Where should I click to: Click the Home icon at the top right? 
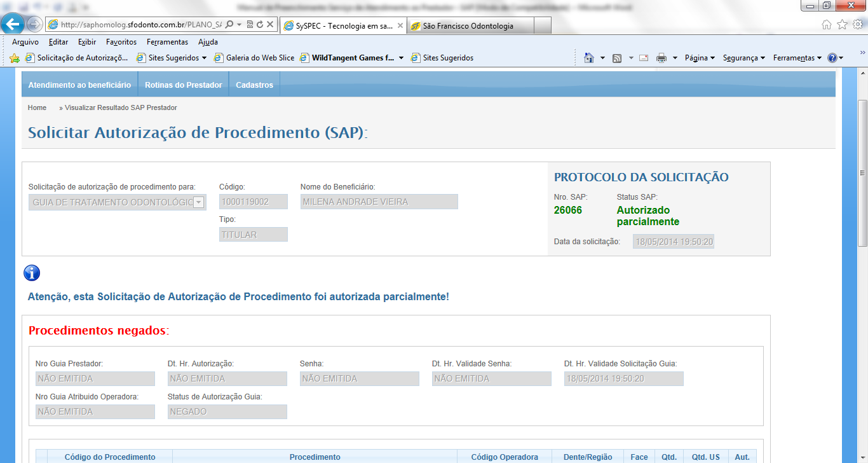click(826, 24)
